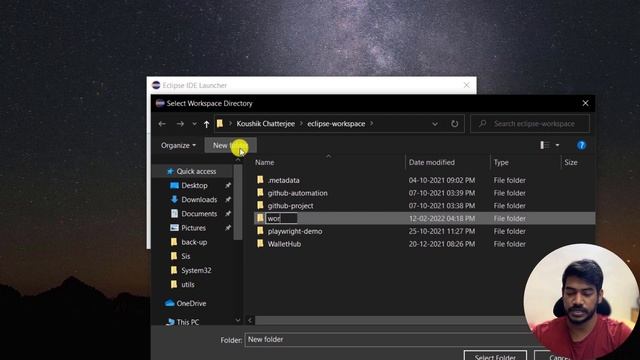Click the navigation pane scroll-down arrow
640x360 pixels.
point(238,320)
